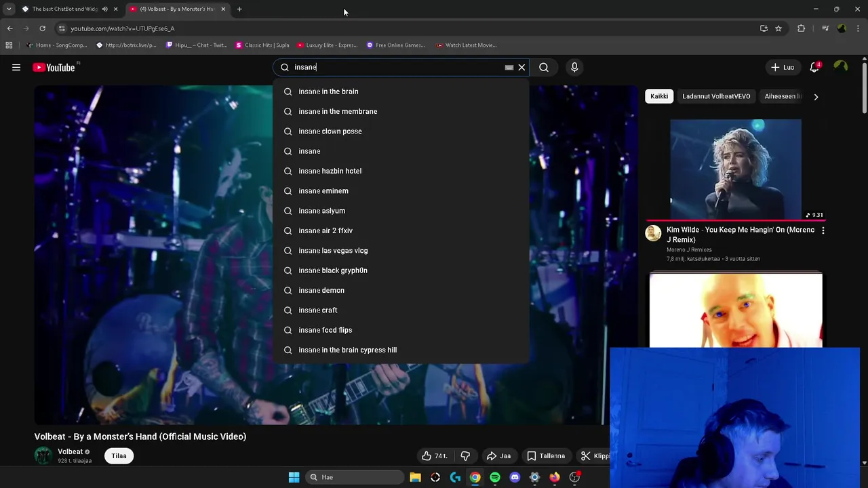Start voice search with microphone icon
The height and width of the screenshot is (488, 868).
[574, 67]
